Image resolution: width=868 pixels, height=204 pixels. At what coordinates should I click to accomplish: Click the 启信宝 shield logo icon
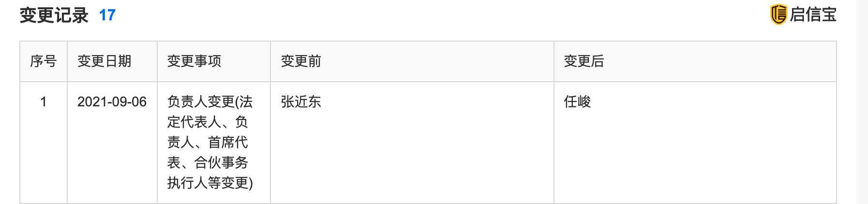pos(778,14)
